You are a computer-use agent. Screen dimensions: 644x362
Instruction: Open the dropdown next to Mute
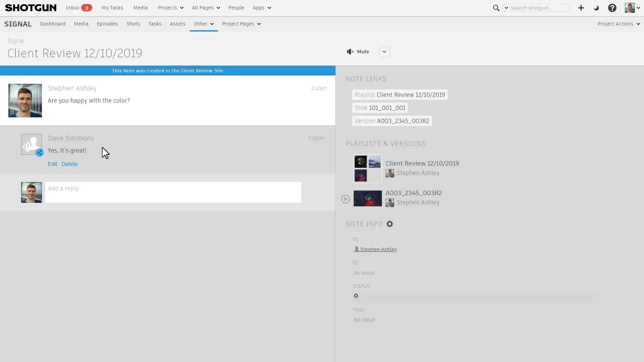pyautogui.click(x=384, y=52)
